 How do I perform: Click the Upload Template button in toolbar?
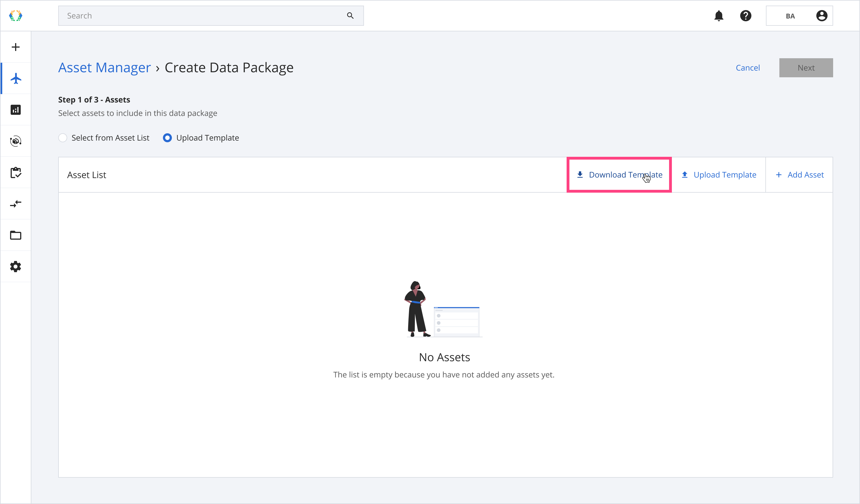point(719,175)
